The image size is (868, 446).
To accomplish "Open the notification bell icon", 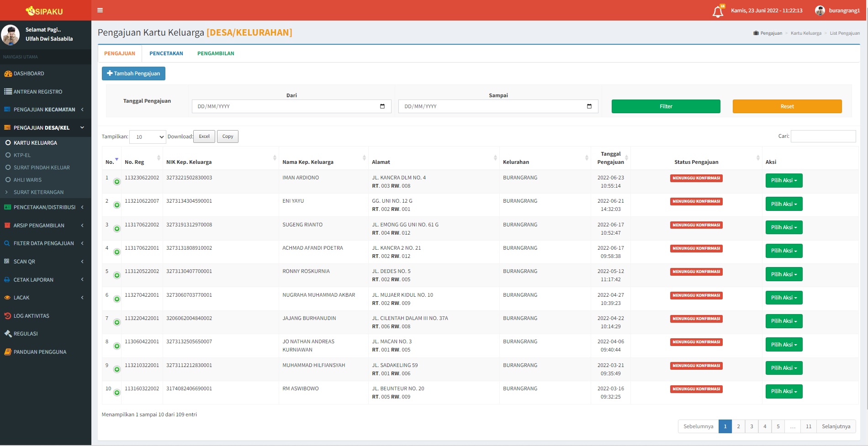I will [718, 11].
